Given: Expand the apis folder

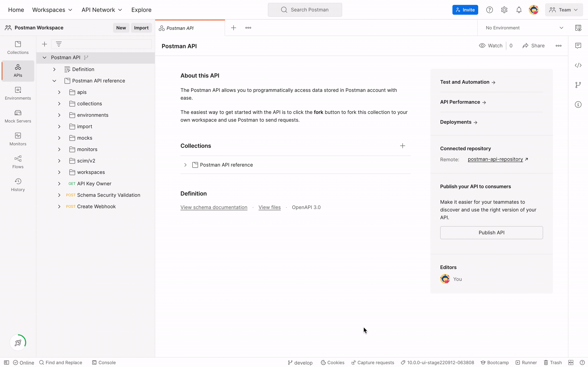Looking at the screenshot, I should tap(59, 92).
